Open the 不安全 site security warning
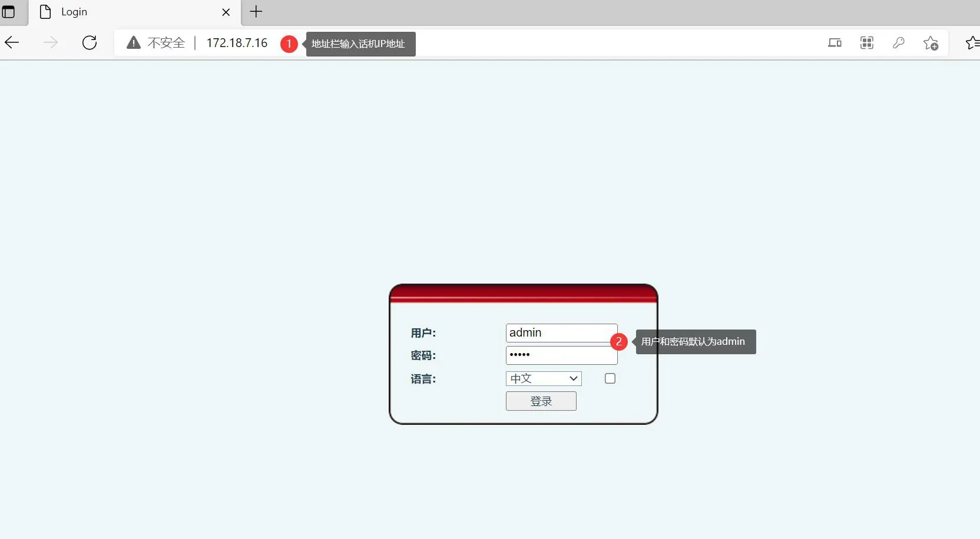The height and width of the screenshot is (539, 980). (x=154, y=42)
